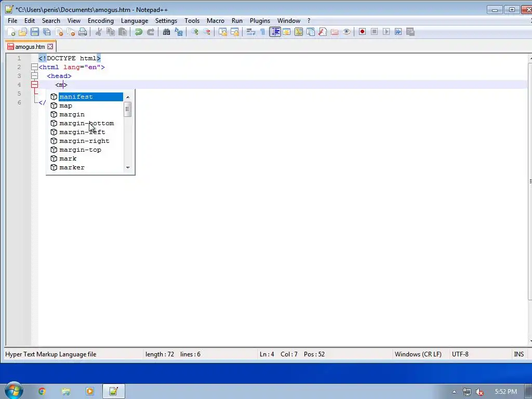Image resolution: width=532 pixels, height=399 pixels.
Task: Open the File menu
Action: click(12, 21)
